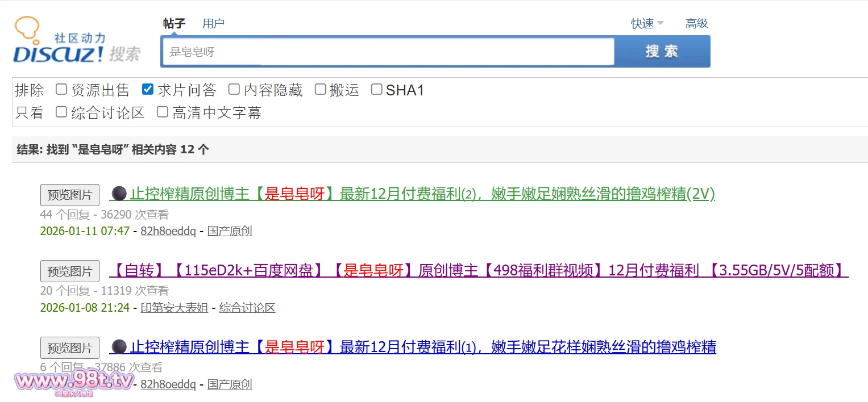Image resolution: width=868 pixels, height=402 pixels.
Task: Click the www.98t.tv watermark logo
Action: point(74,382)
